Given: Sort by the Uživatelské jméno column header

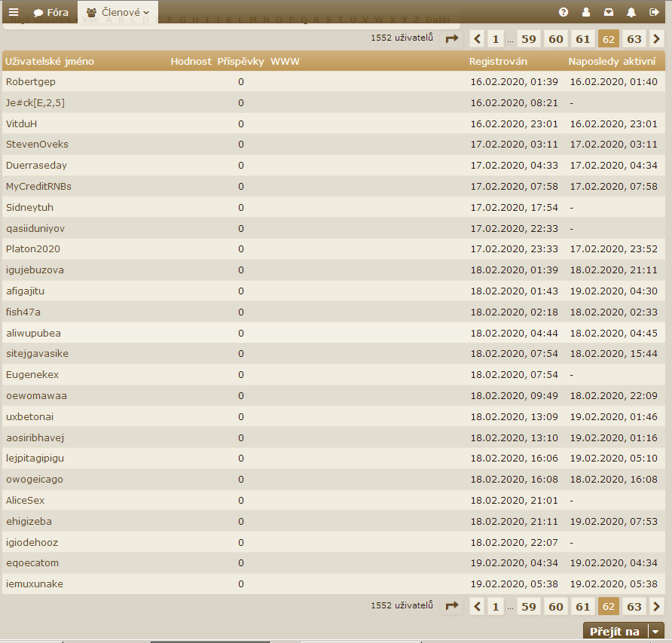Looking at the screenshot, I should (50, 61).
